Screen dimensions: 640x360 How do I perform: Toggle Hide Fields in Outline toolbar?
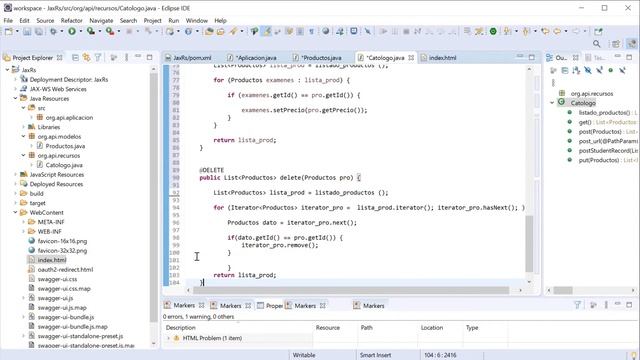(588, 71)
